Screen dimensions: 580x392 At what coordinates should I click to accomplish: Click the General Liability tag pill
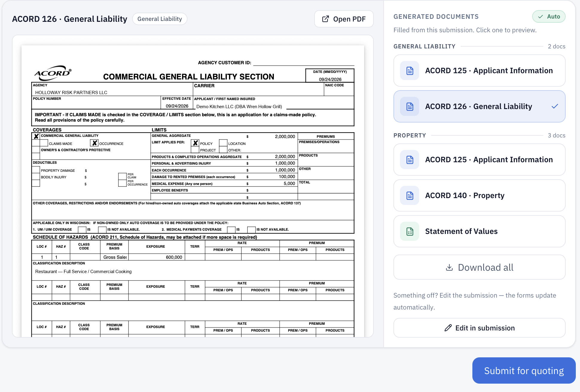click(160, 19)
